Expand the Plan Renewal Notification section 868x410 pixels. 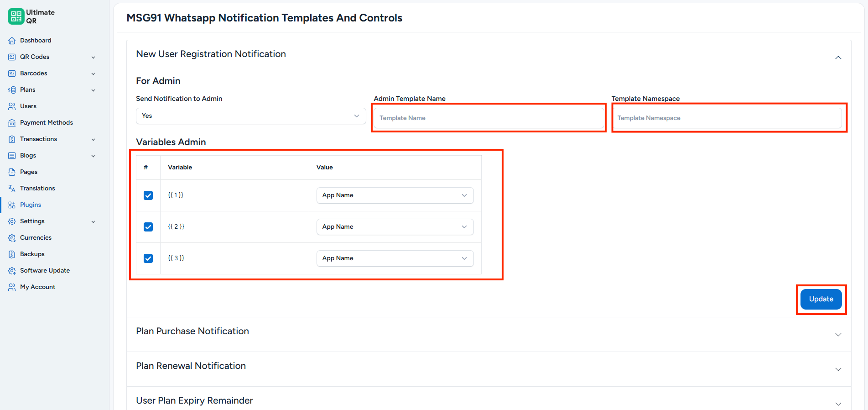[x=838, y=369]
